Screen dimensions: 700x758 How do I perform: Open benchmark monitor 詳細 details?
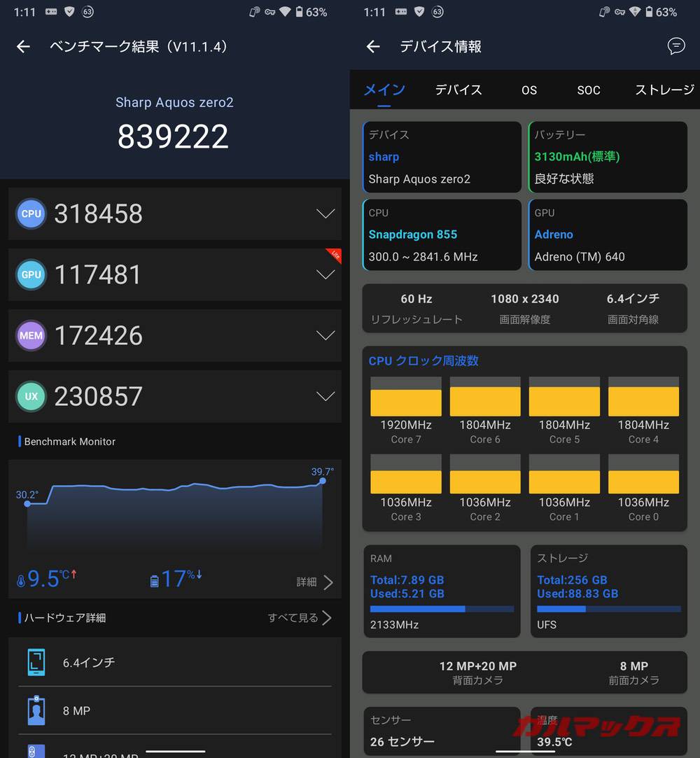[x=315, y=582]
